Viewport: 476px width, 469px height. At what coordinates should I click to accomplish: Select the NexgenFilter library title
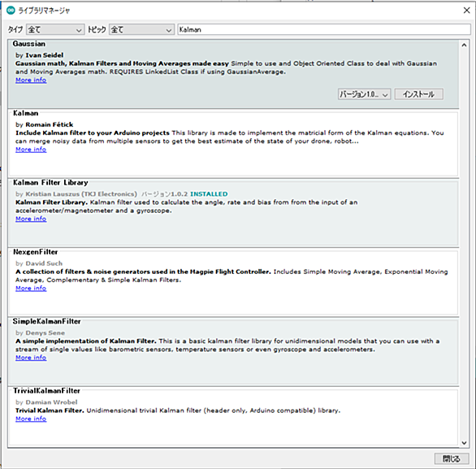(x=35, y=252)
